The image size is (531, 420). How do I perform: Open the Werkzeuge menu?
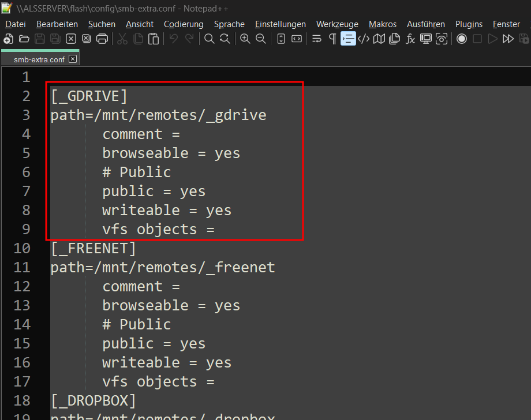337,24
